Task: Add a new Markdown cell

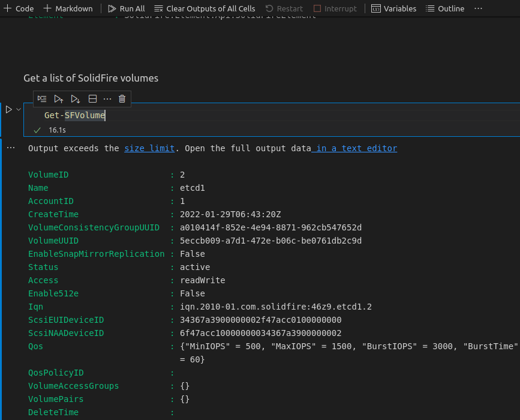Action: click(68, 8)
